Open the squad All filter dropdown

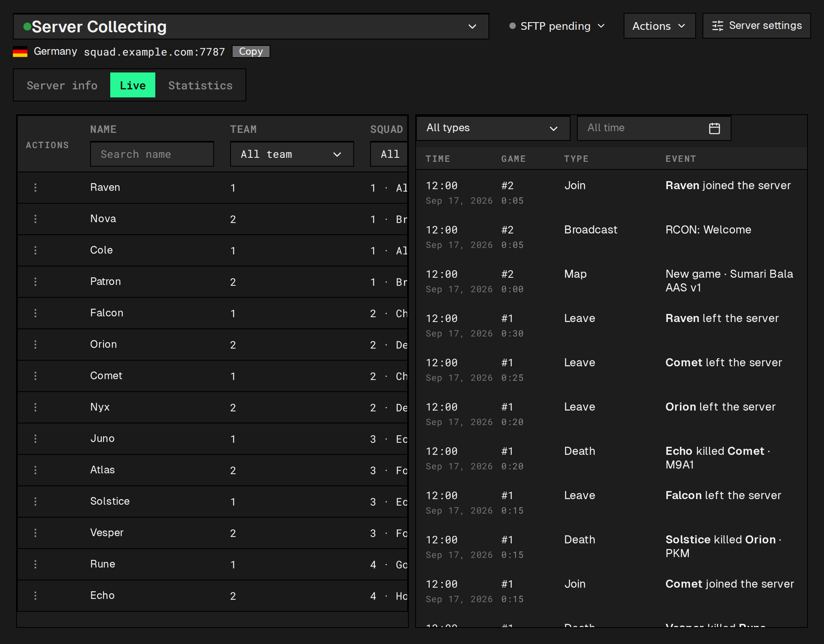(x=389, y=154)
